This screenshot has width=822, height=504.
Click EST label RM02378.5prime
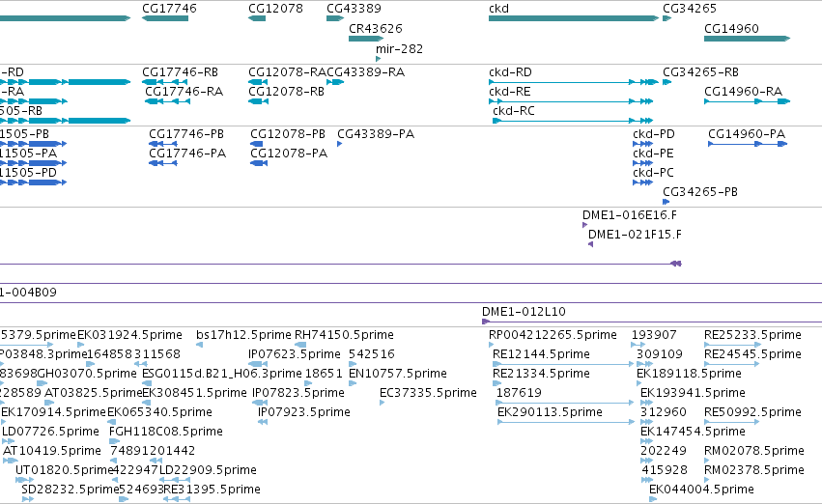coord(753,470)
